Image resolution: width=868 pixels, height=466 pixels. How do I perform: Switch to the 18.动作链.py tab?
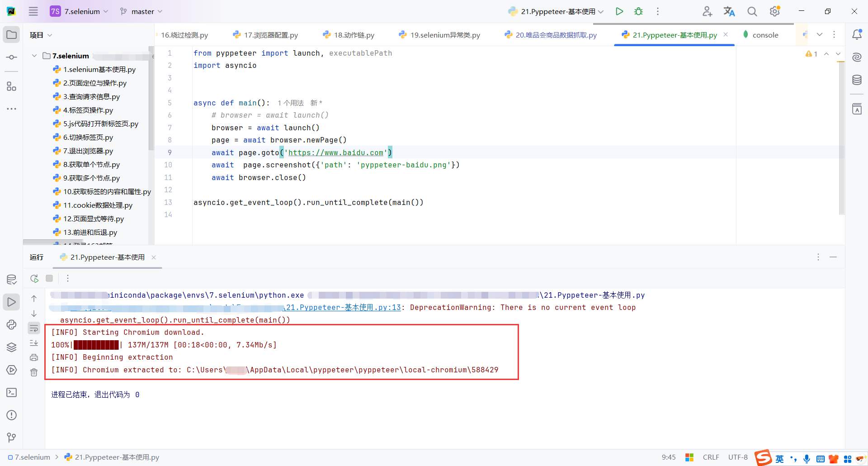tap(349, 35)
